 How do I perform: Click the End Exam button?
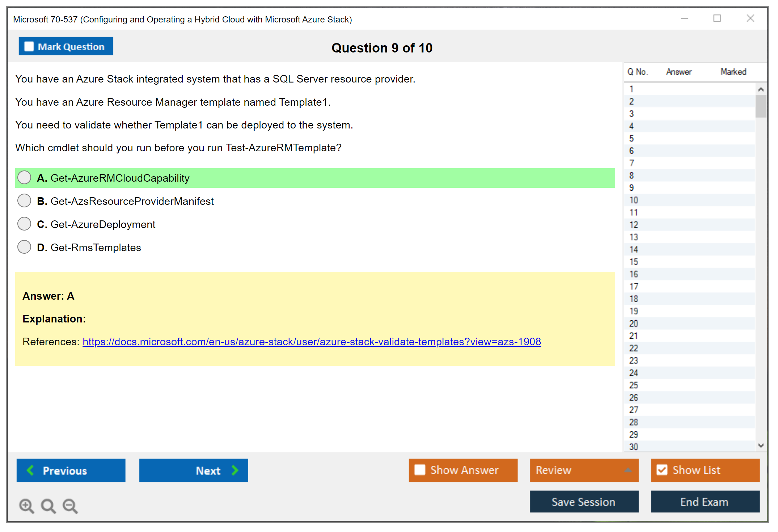click(x=705, y=502)
